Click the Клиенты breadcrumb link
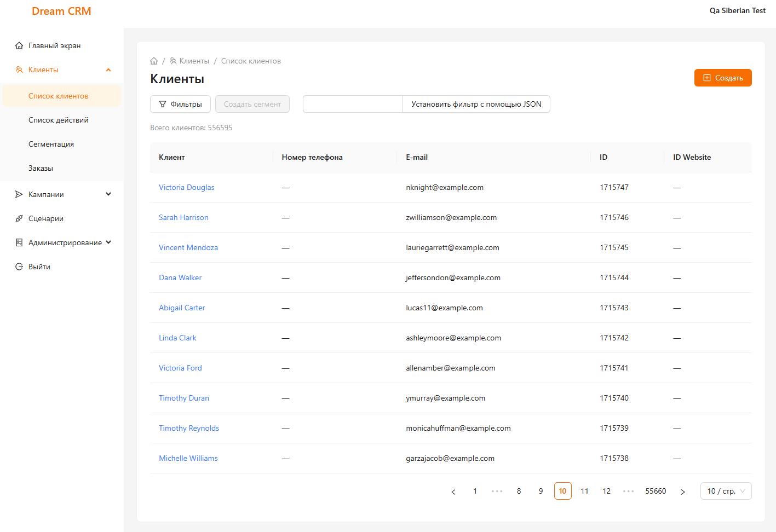 (189, 61)
